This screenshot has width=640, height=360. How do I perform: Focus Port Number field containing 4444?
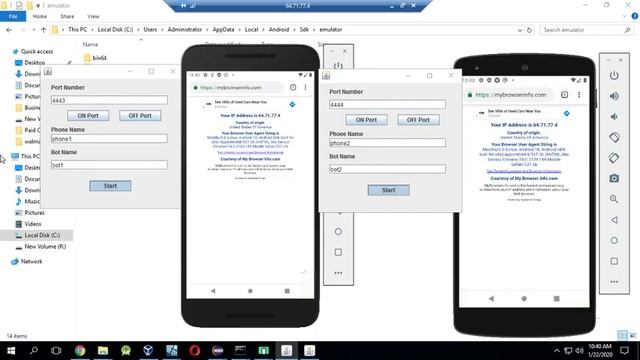pyautogui.click(x=387, y=104)
